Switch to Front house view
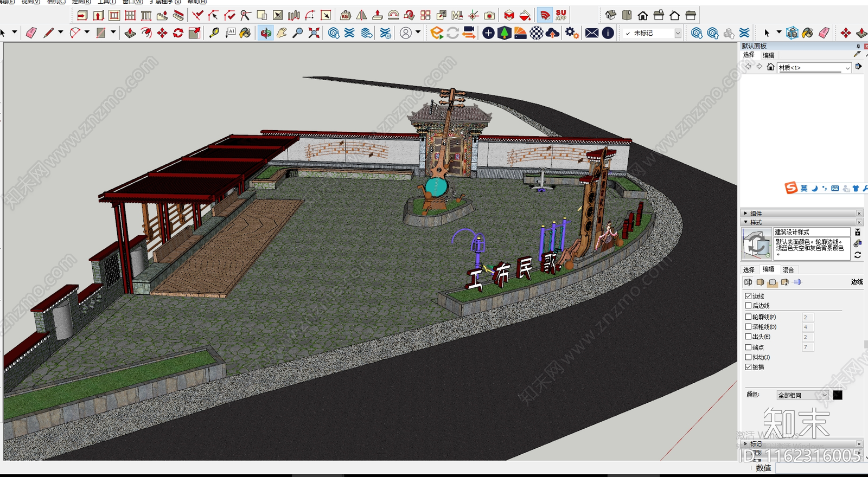 tap(643, 15)
